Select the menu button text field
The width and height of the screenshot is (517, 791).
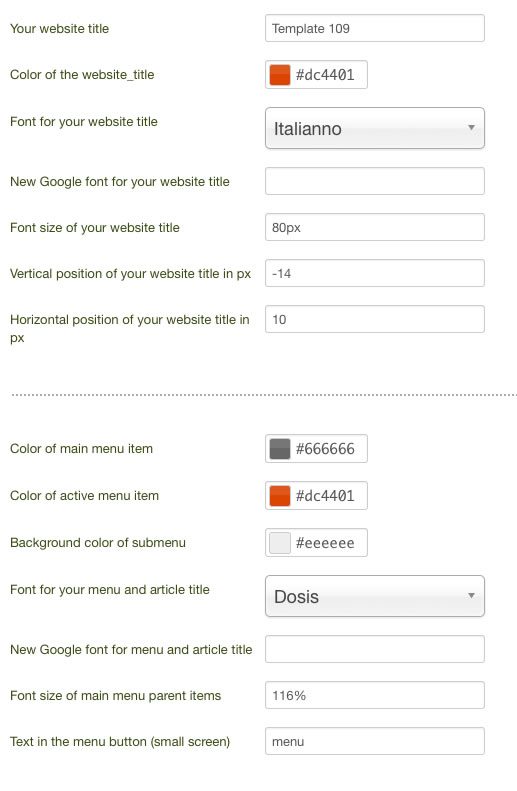pos(375,741)
